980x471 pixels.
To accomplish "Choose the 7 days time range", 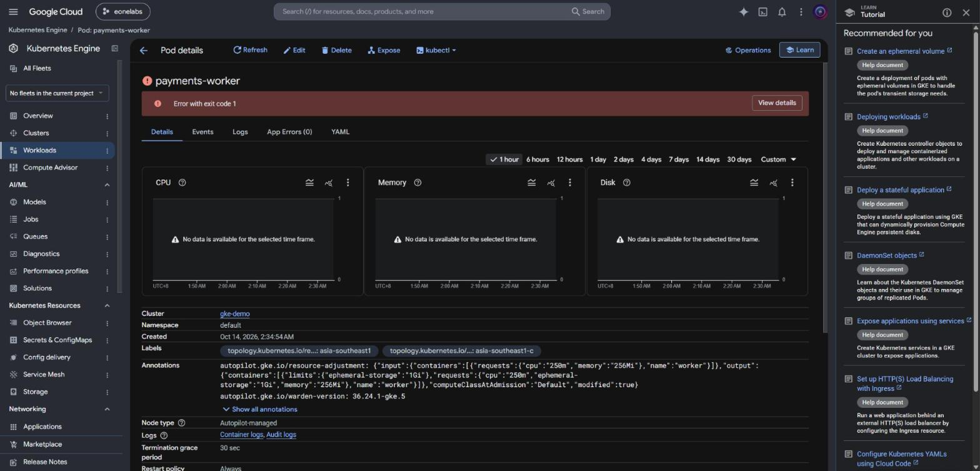I will click(679, 160).
